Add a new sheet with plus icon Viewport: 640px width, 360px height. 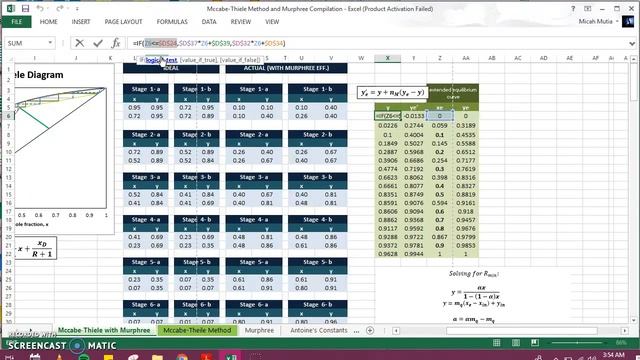click(370, 331)
